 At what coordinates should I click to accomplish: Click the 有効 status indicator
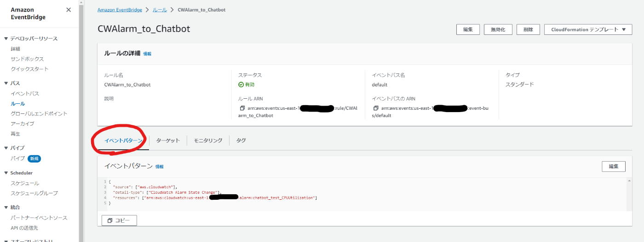(x=246, y=84)
